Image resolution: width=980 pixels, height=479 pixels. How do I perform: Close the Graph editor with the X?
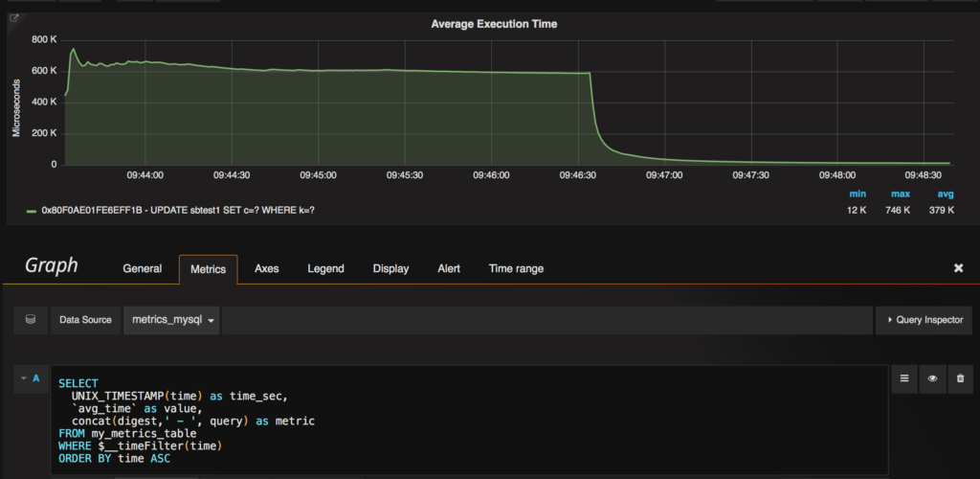(958, 268)
